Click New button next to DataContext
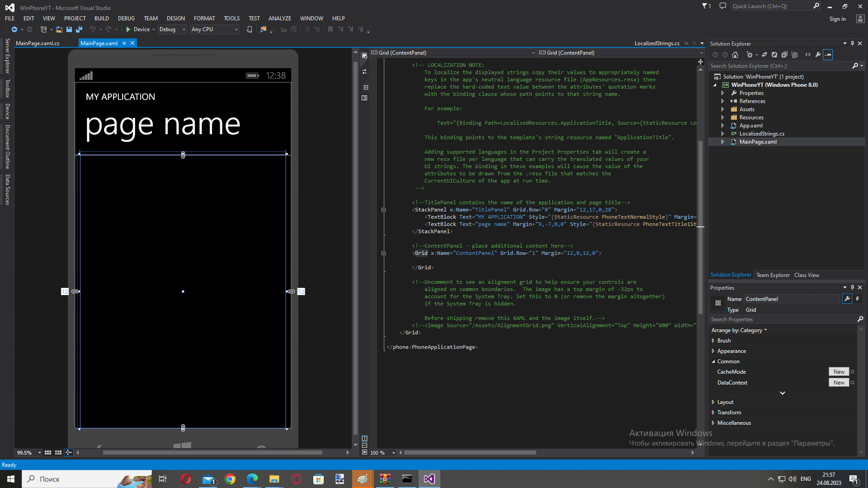The height and width of the screenshot is (488, 868). pyautogui.click(x=839, y=383)
